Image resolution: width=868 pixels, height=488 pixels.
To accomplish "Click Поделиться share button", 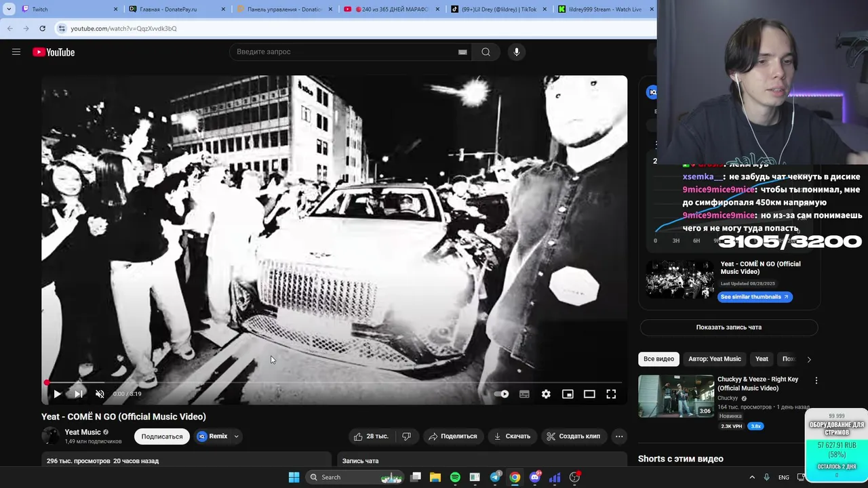I will (452, 436).
